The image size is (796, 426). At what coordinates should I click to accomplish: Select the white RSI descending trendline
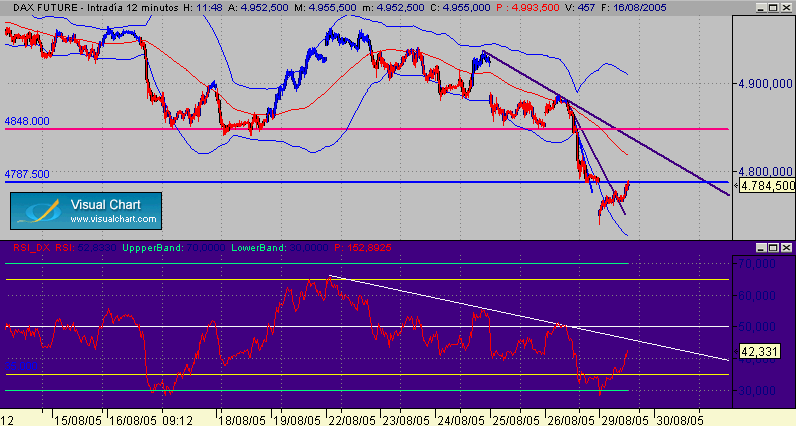pyautogui.click(x=528, y=317)
